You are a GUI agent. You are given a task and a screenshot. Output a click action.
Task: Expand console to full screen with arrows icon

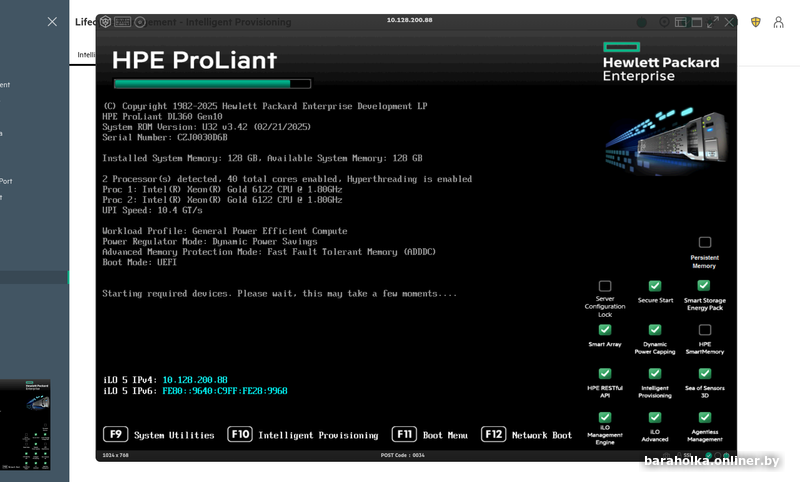pyautogui.click(x=713, y=22)
